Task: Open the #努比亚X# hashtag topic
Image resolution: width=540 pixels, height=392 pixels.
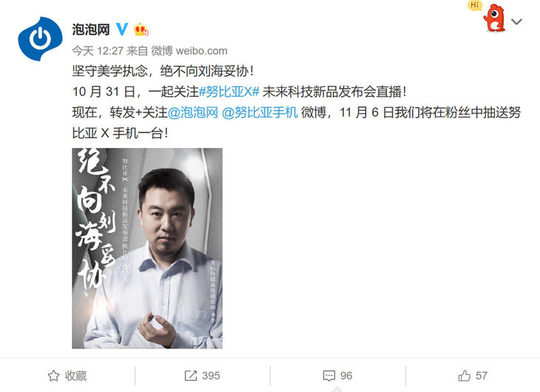Action: [229, 92]
